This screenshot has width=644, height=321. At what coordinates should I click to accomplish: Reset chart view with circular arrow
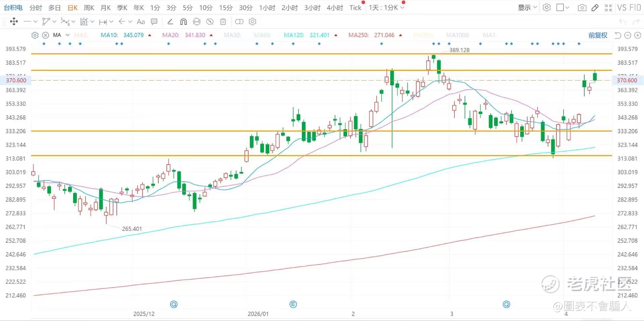(x=618, y=35)
